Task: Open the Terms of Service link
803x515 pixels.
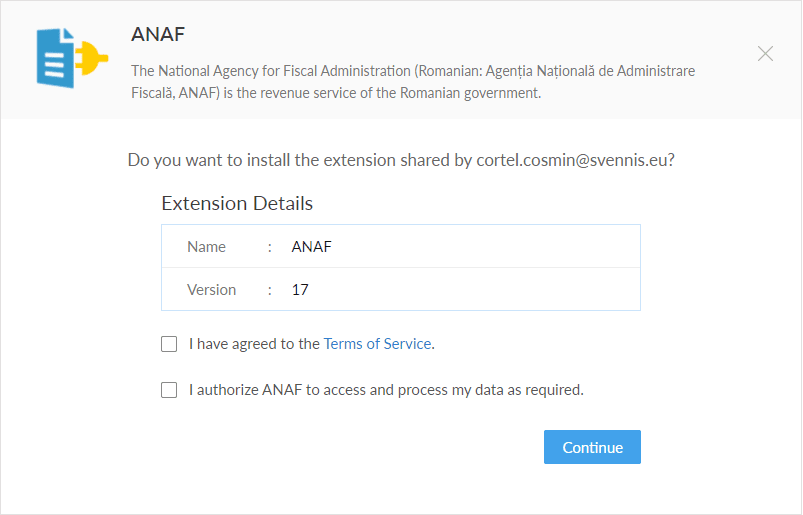Action: [377, 344]
